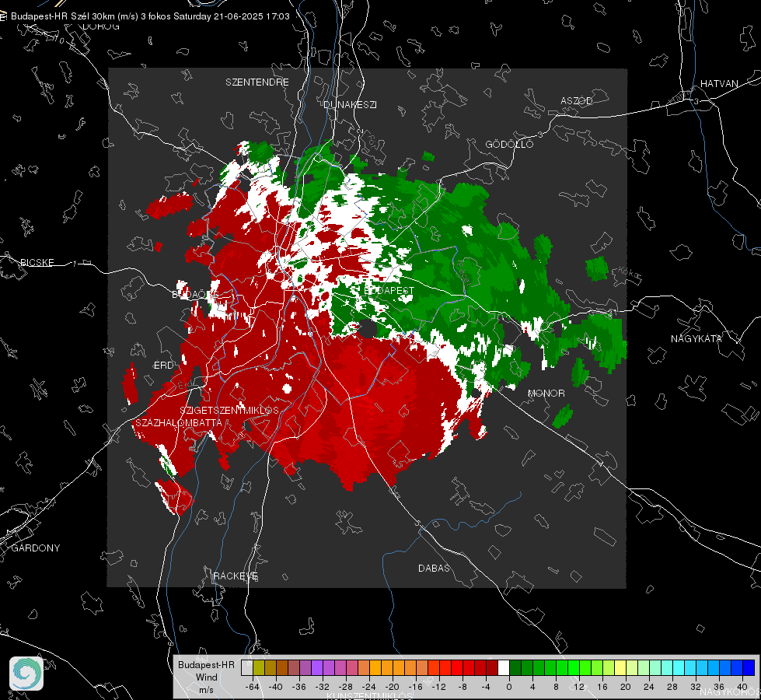Select the dark blue 40 m/s legend swatch

click(x=749, y=667)
